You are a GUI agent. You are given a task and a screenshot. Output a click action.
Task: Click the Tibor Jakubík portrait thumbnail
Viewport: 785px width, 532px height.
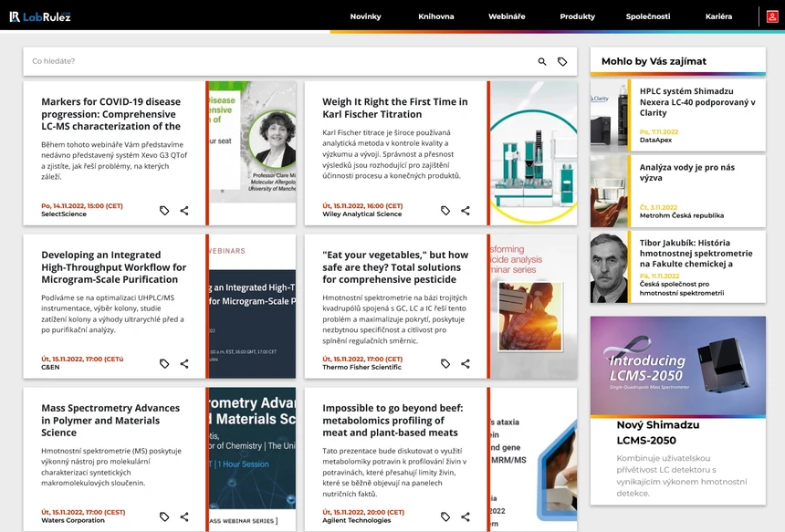pos(609,267)
